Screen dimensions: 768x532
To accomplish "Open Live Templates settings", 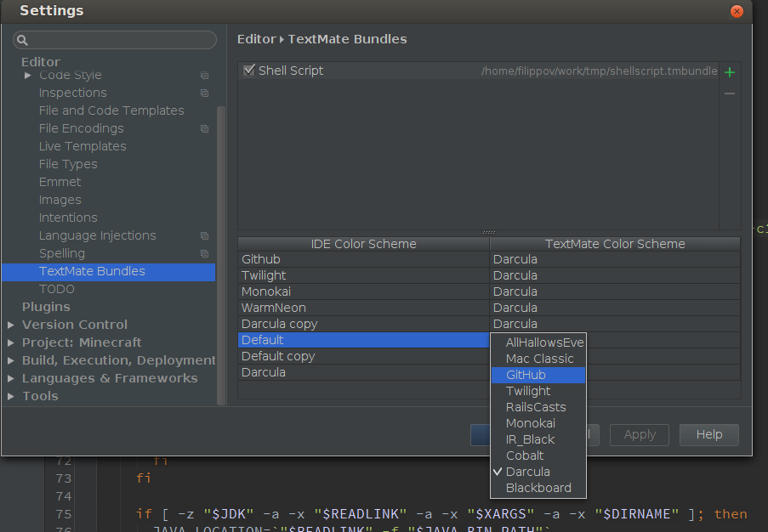I will click(82, 146).
